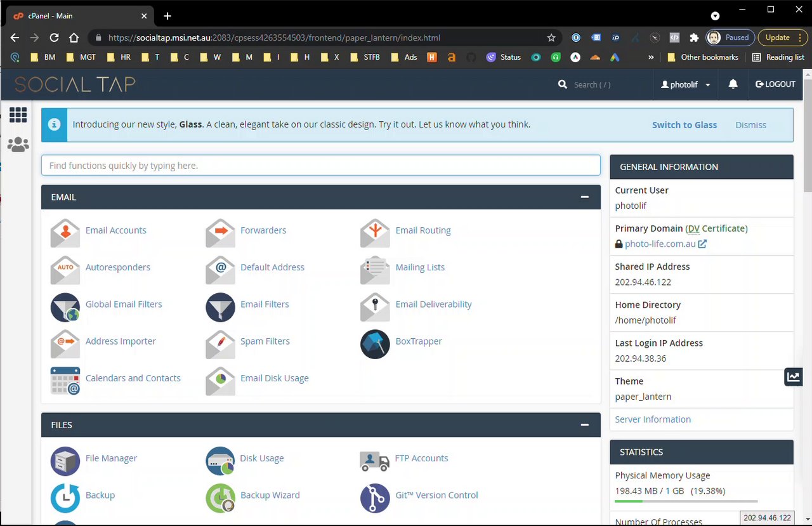Log out of cPanel
Screen dimensions: 812x526
[775, 84]
